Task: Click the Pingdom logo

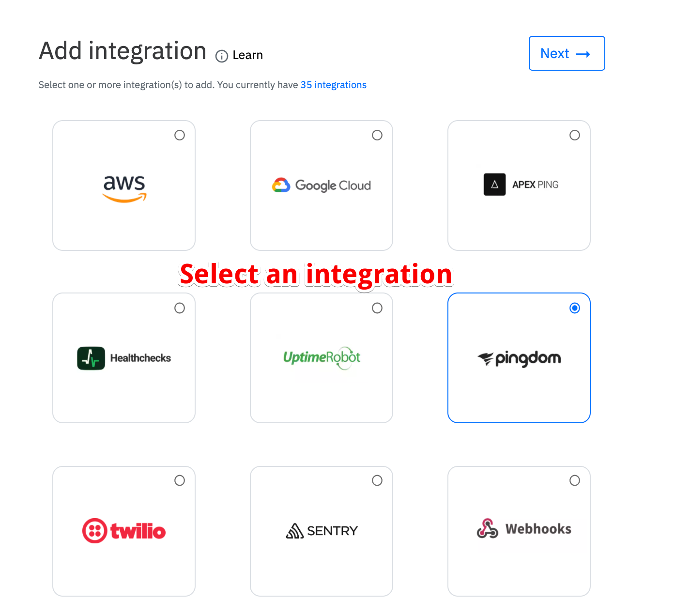Action: point(519,359)
